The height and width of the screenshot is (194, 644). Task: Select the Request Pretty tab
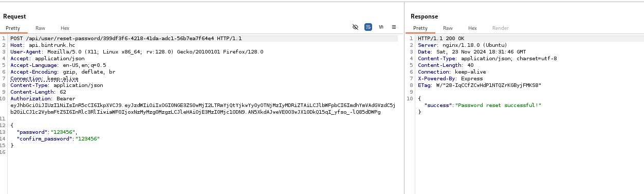tap(13, 28)
